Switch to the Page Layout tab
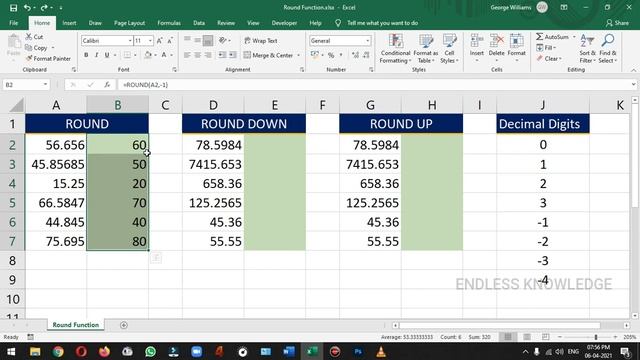Screen dimensions: 640x360 pos(129,23)
